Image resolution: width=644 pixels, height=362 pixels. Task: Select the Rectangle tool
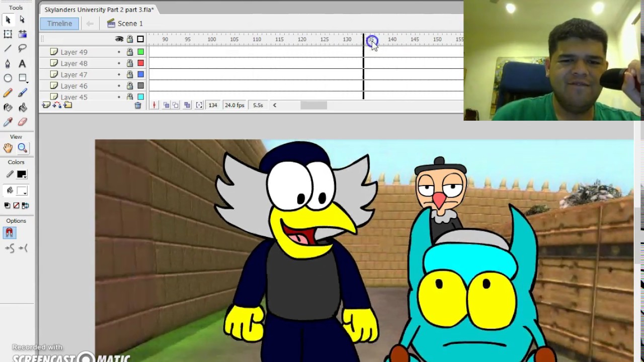(x=22, y=78)
